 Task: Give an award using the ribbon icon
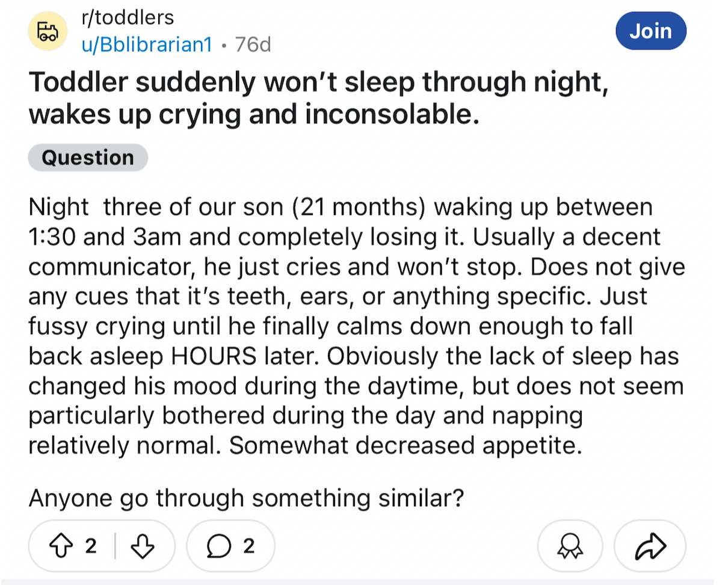tap(569, 546)
